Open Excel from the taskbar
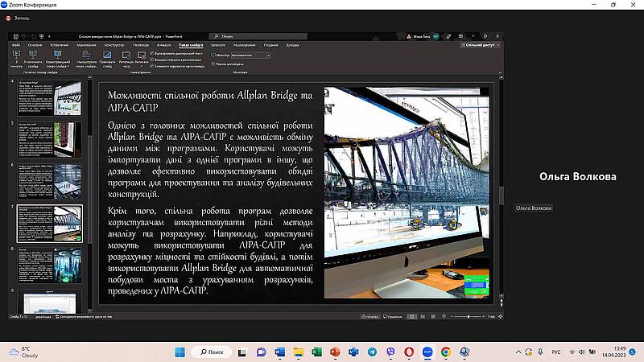The height and width of the screenshot is (362, 644). (x=316, y=352)
